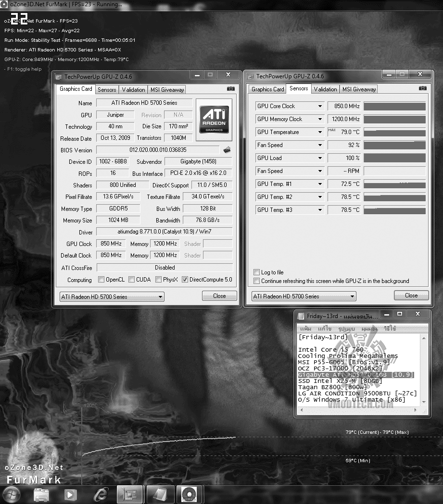Click the '79.0 °C' GPU Temperature value
This screenshot has height=504, width=443.
[x=344, y=132]
